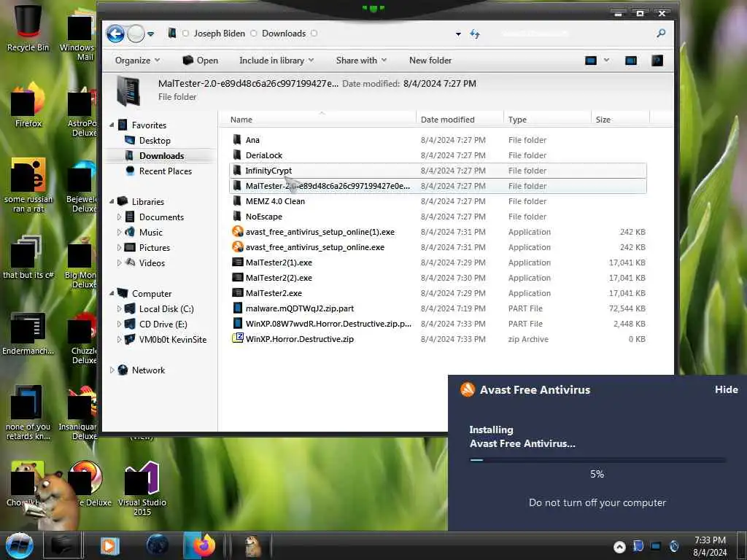This screenshot has height=560, width=747.
Task: Select WinXP.08W7wvdR.Horror.Destructive.zip.part file
Action: pyautogui.click(x=328, y=324)
